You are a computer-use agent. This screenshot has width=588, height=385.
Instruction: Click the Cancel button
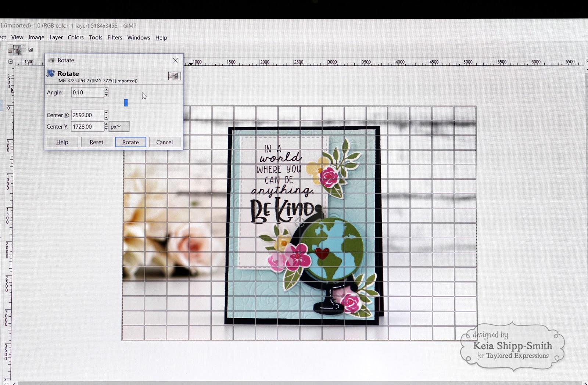coord(165,142)
